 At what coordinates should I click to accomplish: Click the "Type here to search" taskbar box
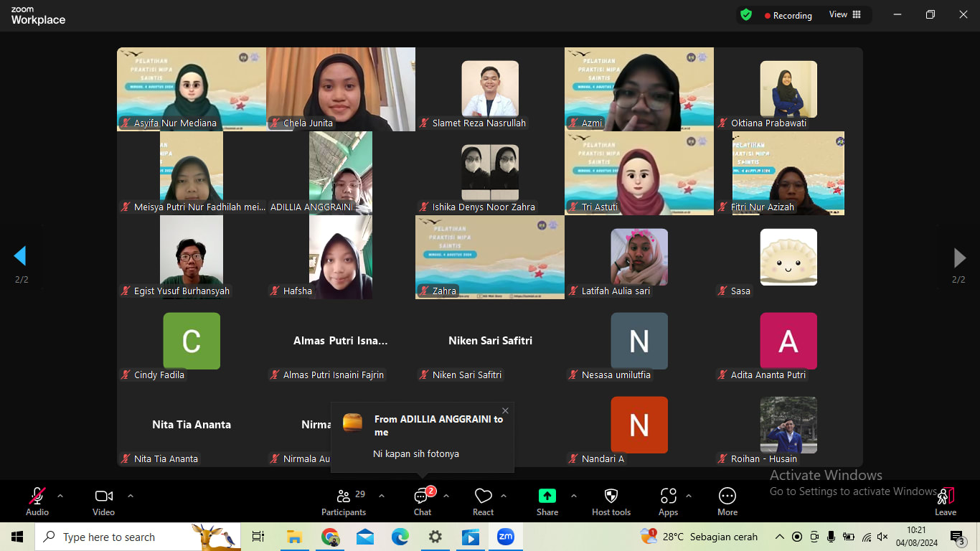point(138,537)
